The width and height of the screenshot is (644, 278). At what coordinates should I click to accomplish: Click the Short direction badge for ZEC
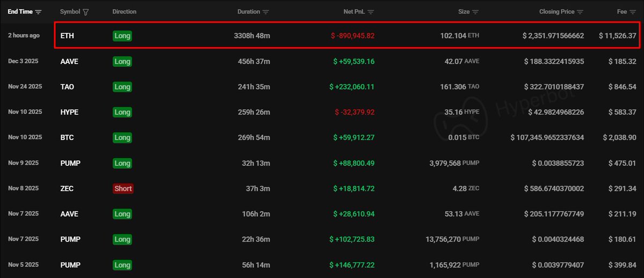[x=122, y=189]
